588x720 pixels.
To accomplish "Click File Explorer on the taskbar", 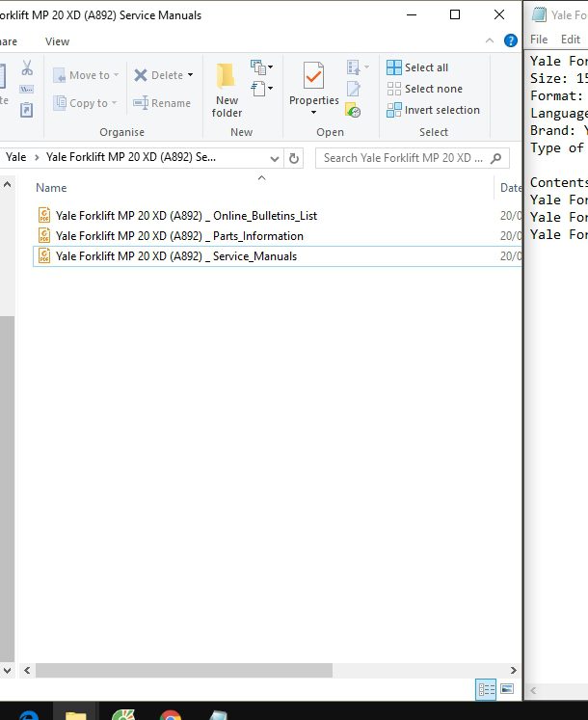I will coord(75,711).
